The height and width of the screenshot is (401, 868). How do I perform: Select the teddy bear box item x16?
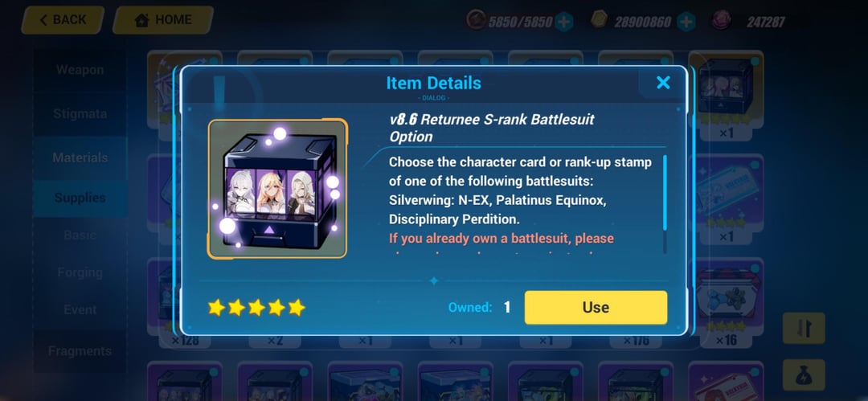coord(727,305)
